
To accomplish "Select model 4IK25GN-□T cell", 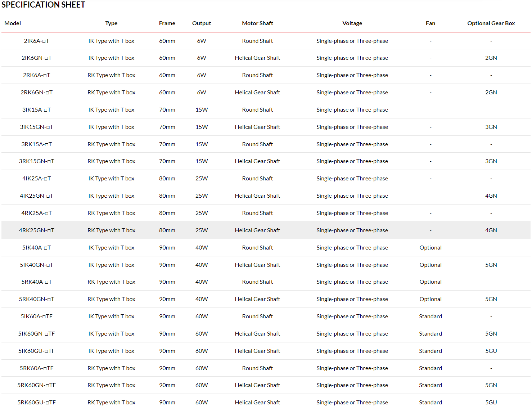I will point(36,196).
